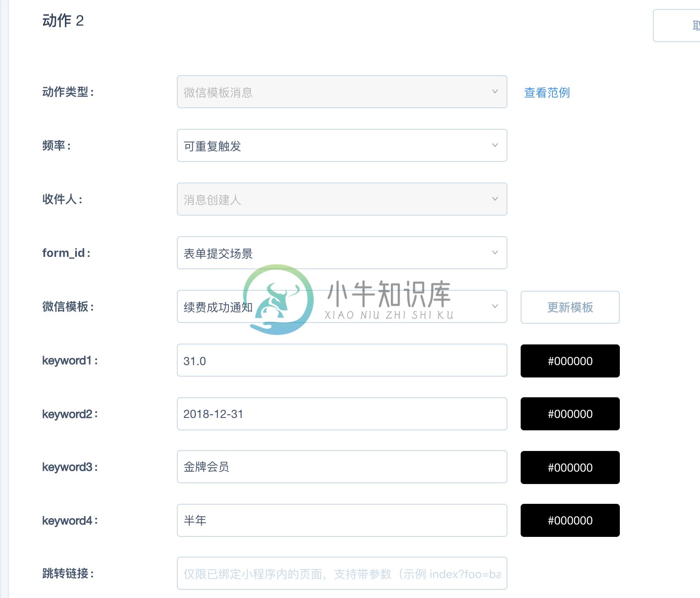The width and height of the screenshot is (700, 598).
Task: Click the keyword4 label
Action: pyautogui.click(x=70, y=521)
